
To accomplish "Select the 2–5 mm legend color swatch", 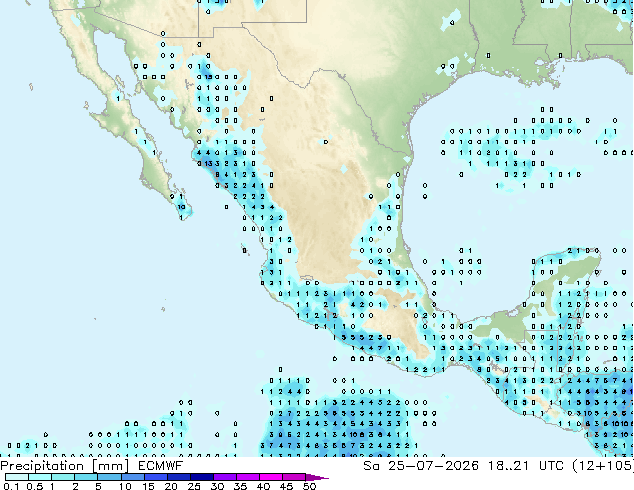I will point(86,477).
